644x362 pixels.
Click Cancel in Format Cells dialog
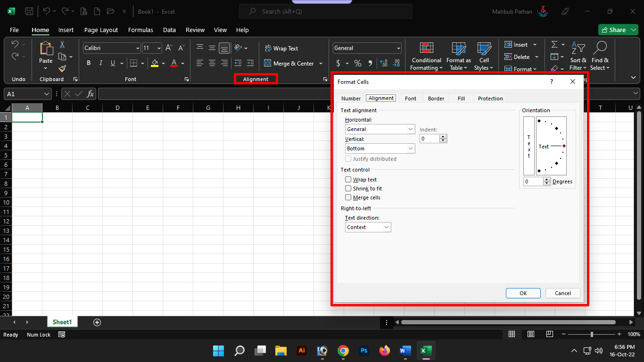pos(562,293)
